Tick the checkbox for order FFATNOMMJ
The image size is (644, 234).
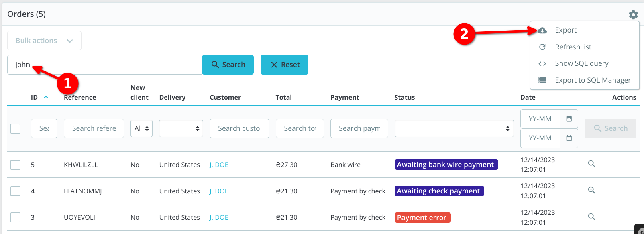click(16, 191)
